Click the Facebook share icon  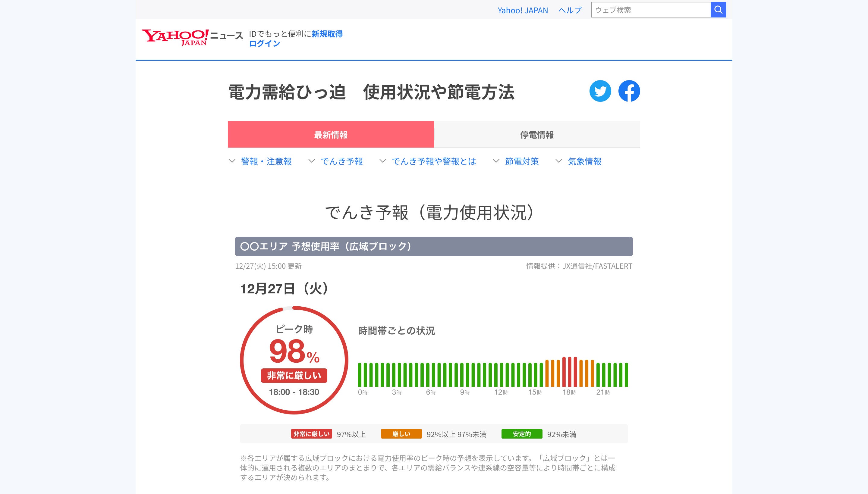click(x=629, y=91)
